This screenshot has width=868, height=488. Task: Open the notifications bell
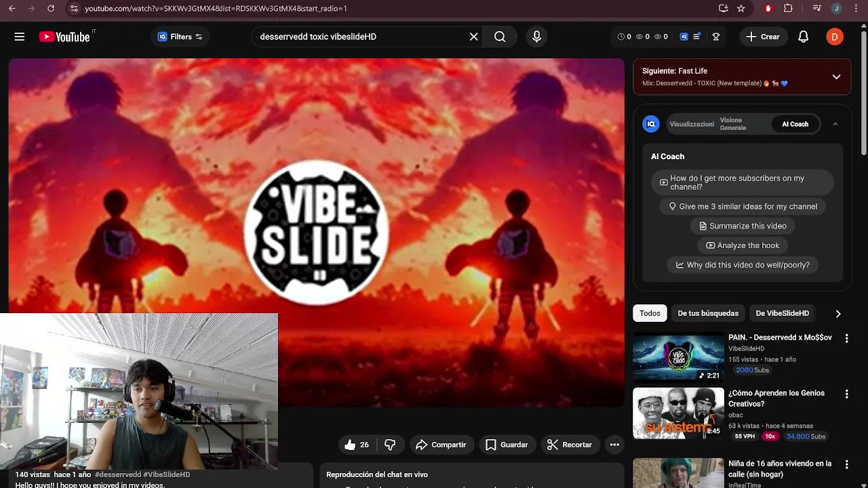click(803, 37)
